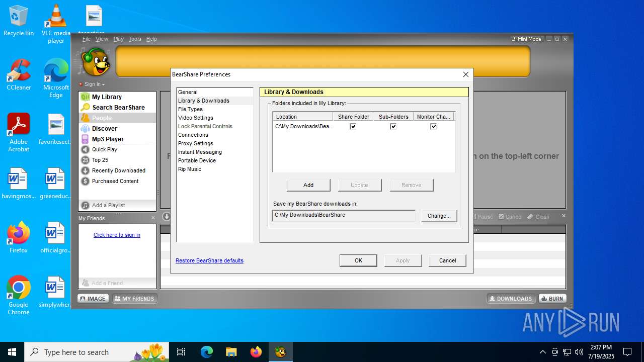The height and width of the screenshot is (362, 644).
Task: Click the BURN button
Action: click(x=552, y=299)
